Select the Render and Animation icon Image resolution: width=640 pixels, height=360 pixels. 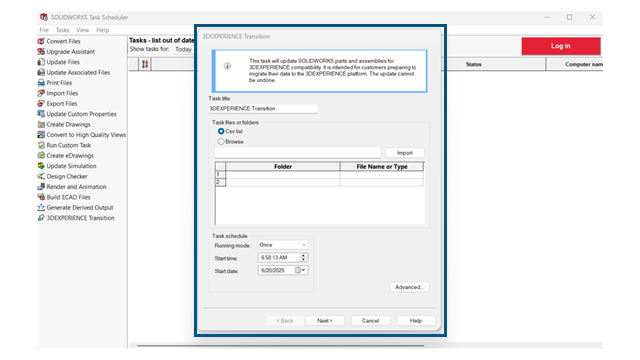pos(41,187)
